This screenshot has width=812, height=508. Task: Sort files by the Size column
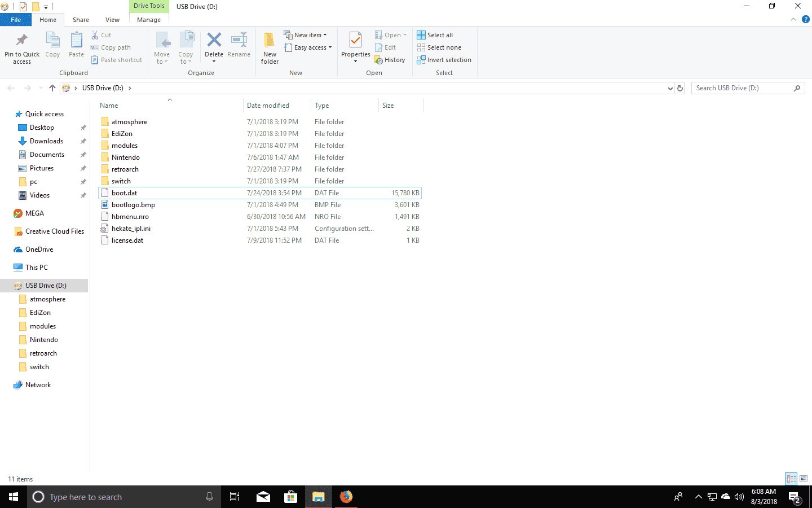(401, 106)
